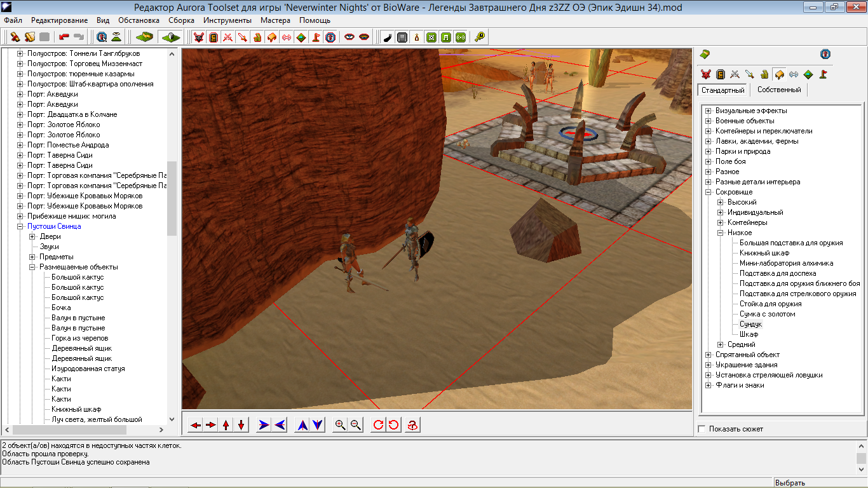
Task: Click the undo red arrow in toolbar
Action: pos(64,37)
